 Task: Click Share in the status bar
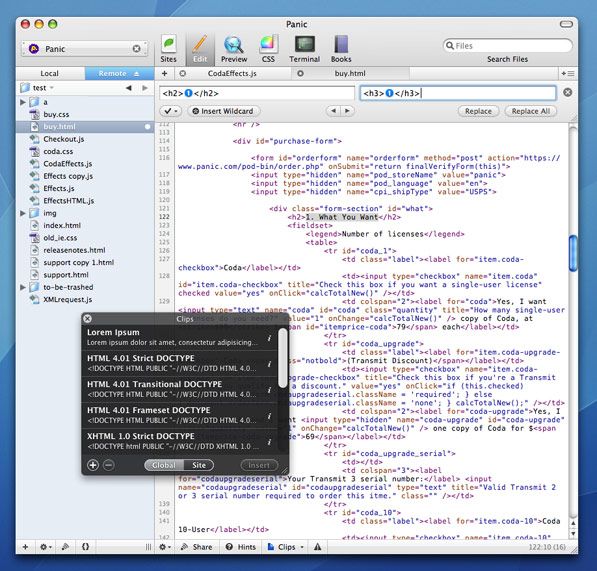click(196, 547)
